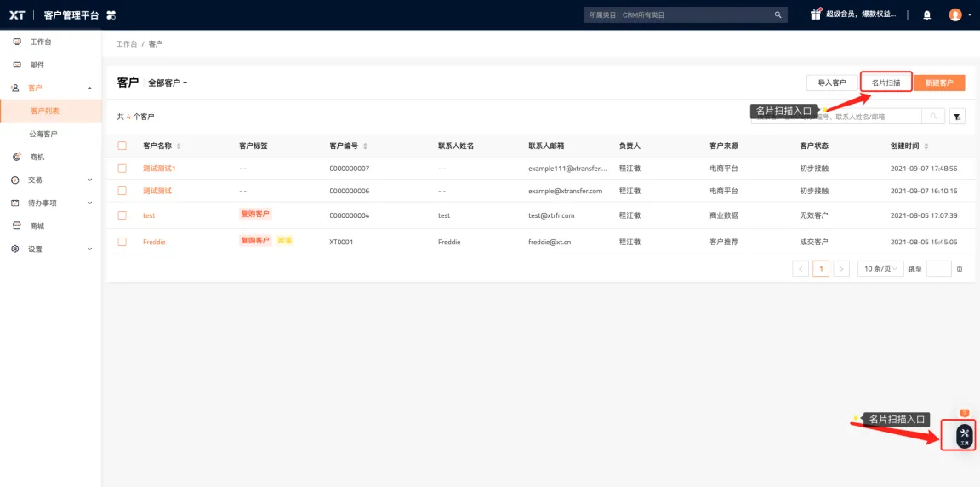Viewport: 980px width, 487px height.
Task: Click the orange 新建客户 button
Action: [939, 83]
